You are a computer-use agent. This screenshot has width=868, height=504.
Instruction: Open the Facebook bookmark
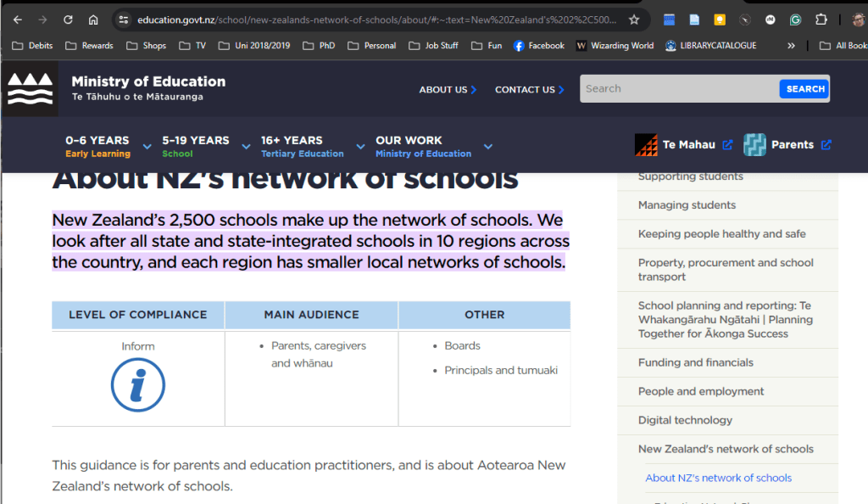click(x=539, y=46)
